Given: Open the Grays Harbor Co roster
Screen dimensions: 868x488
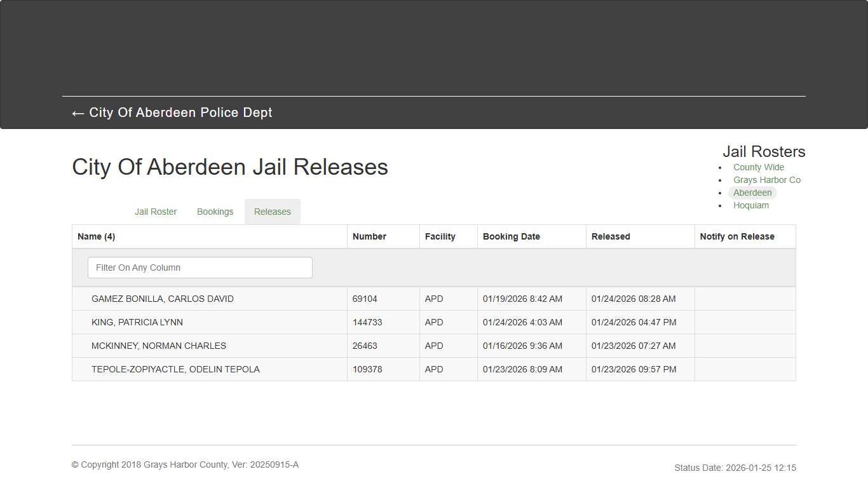Looking at the screenshot, I should [767, 180].
